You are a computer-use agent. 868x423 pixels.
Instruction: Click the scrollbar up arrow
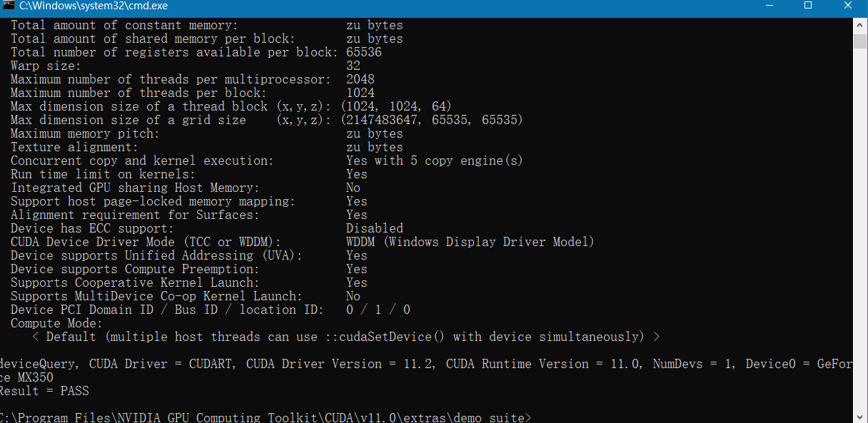click(x=860, y=23)
